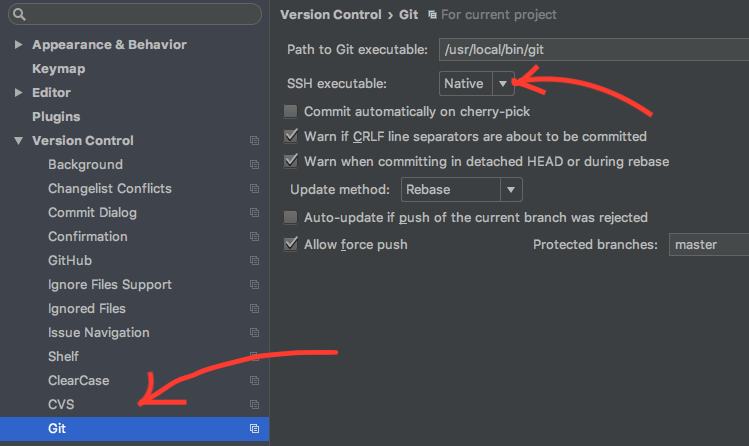This screenshot has height=446, width=749.
Task: Open the Keymap settings page
Action: click(58, 69)
